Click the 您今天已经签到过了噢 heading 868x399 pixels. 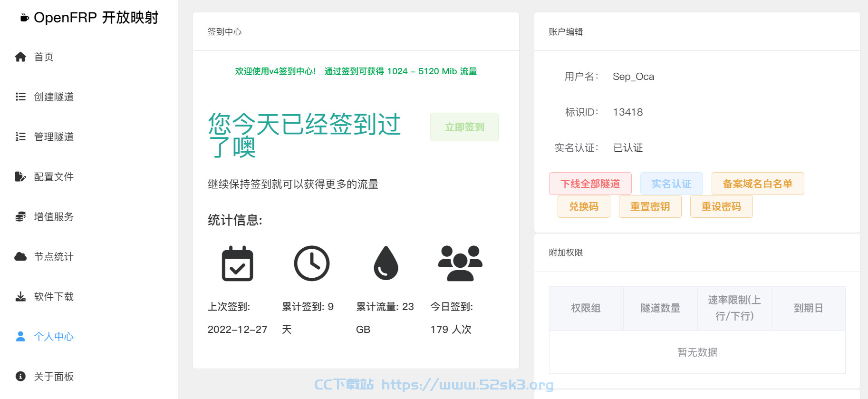tap(304, 135)
